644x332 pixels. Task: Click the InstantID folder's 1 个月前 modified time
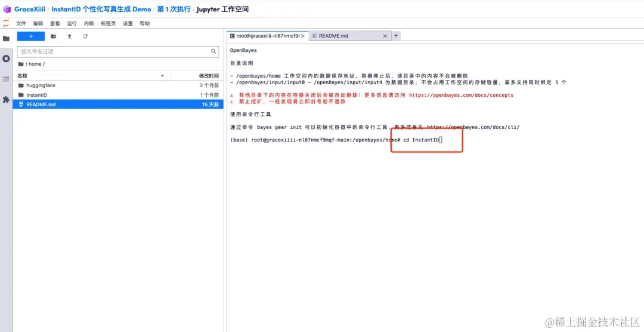pos(209,95)
